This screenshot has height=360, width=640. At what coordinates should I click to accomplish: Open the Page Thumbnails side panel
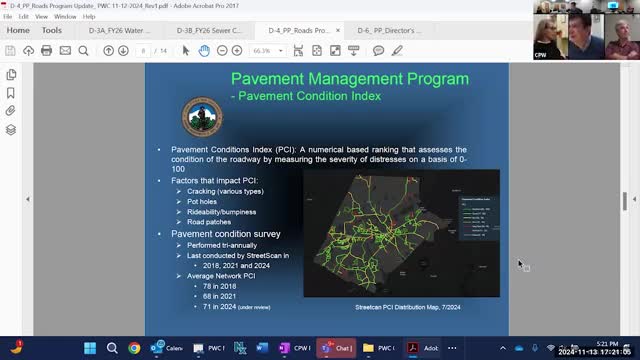(x=11, y=75)
